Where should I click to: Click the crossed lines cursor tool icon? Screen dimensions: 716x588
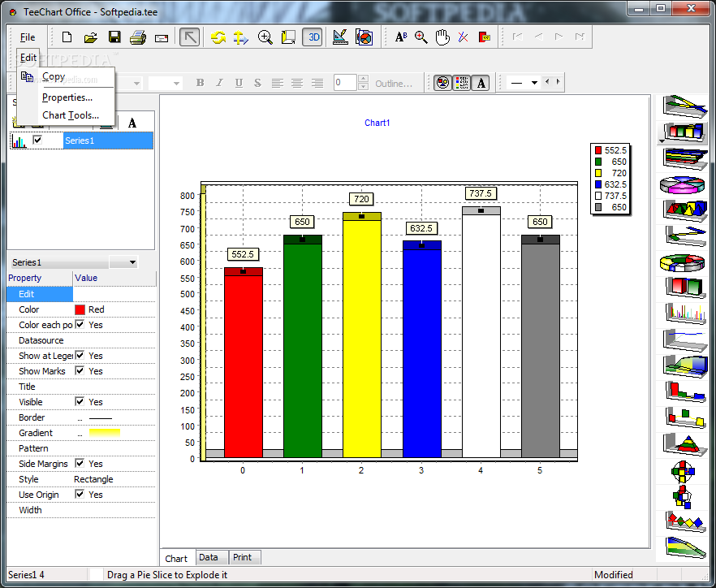(x=463, y=37)
